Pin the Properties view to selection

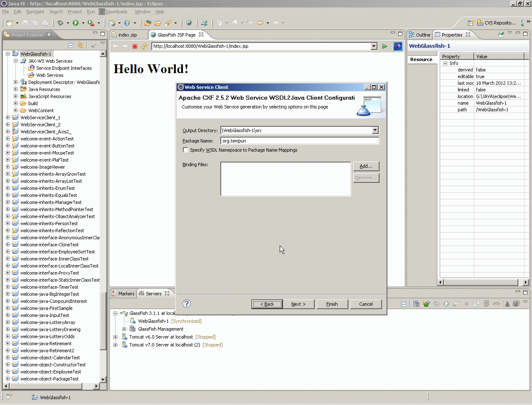click(x=501, y=34)
